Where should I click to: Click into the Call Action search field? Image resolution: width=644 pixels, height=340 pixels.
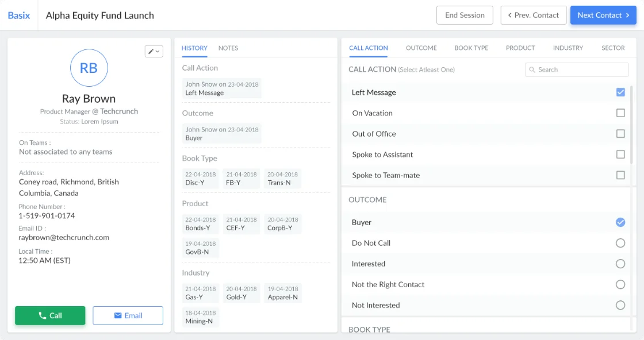(x=577, y=69)
